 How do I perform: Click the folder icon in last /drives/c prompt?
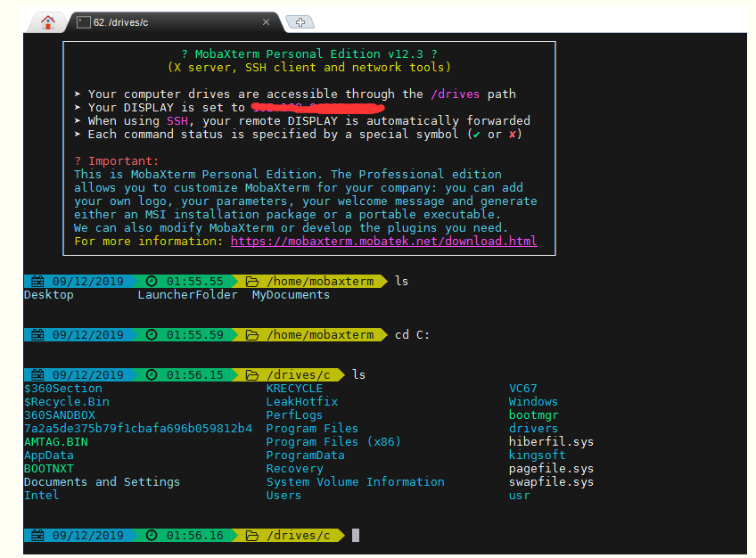coord(252,536)
